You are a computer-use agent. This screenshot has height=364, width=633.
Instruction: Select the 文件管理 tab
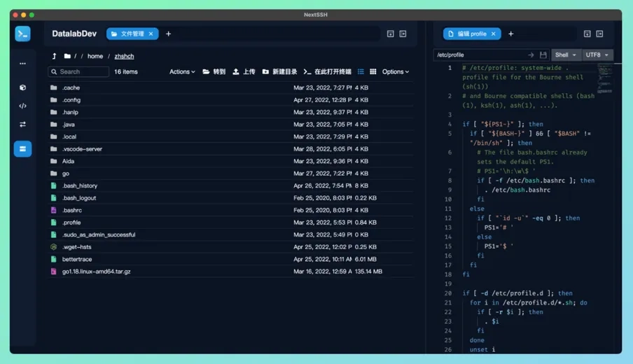[x=132, y=34]
